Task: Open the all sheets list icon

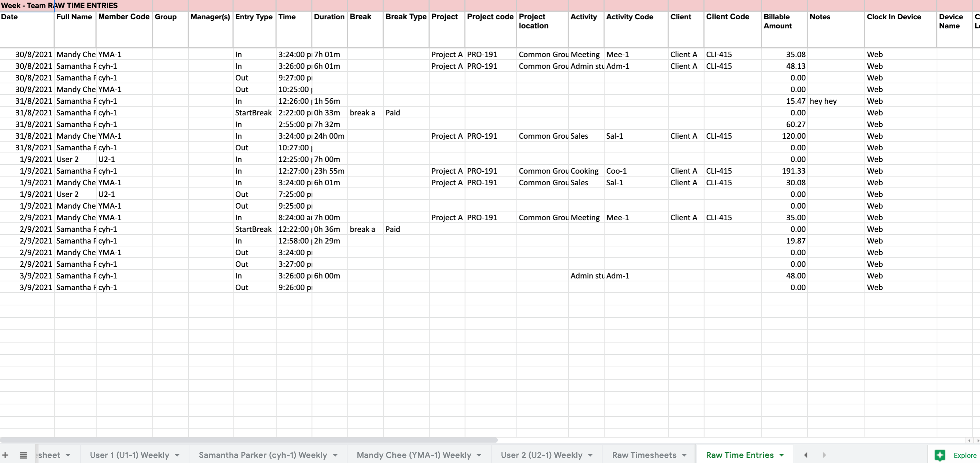Action: 23,455
